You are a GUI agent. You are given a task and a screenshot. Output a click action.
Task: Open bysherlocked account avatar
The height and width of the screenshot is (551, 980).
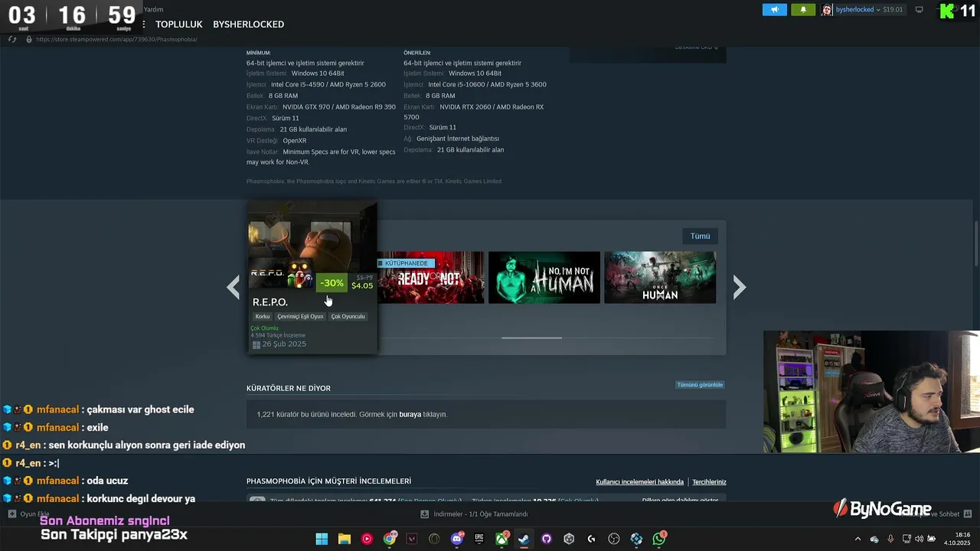click(x=827, y=10)
